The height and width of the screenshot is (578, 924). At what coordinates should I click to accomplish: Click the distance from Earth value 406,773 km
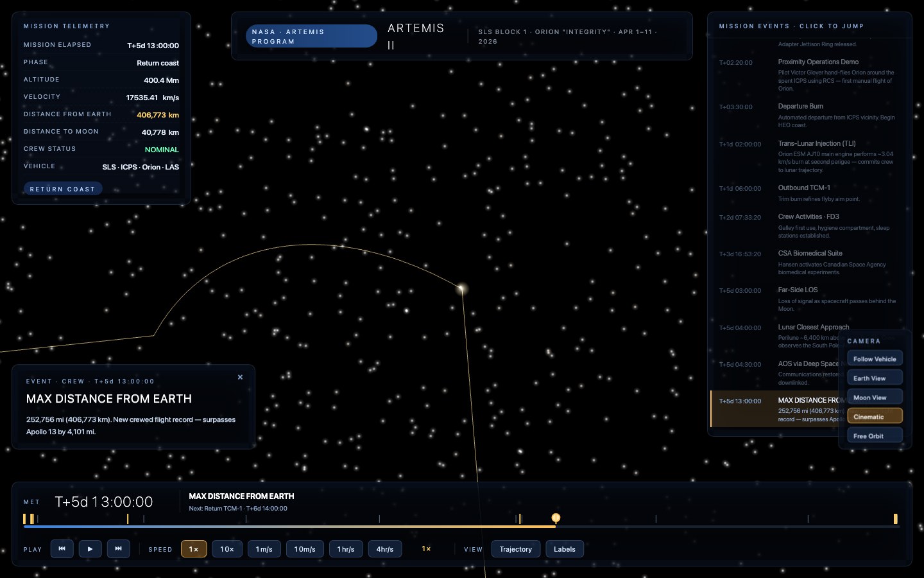click(158, 115)
